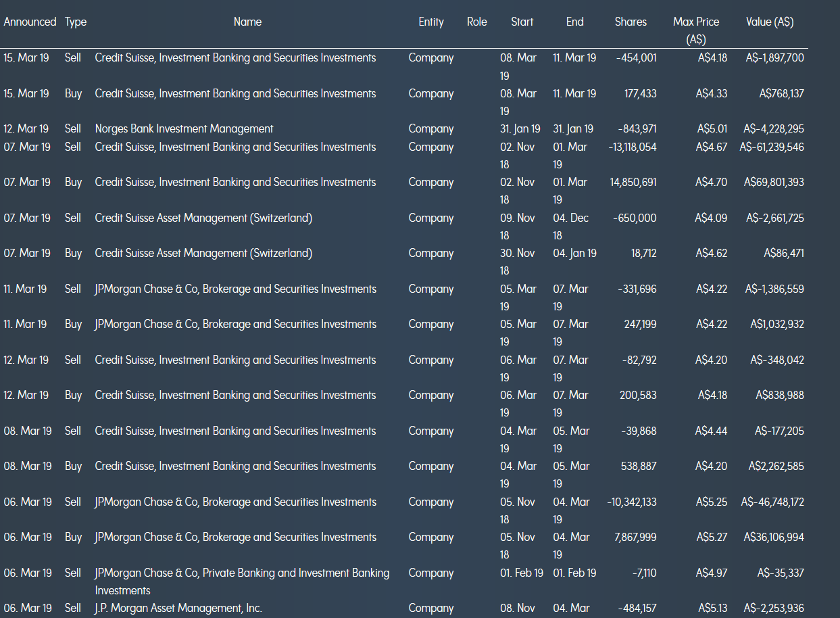The height and width of the screenshot is (618, 840).
Task: Click the value A$69,801,393
Action: (774, 182)
